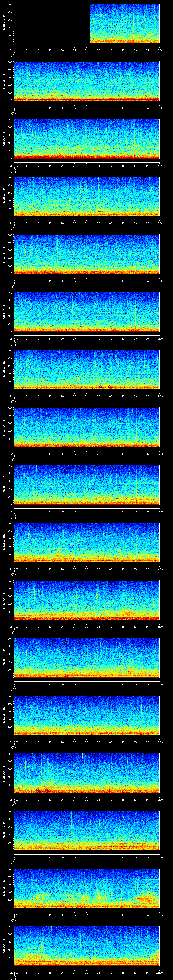Click the "5:00" end-of-axis label
The image size is (173, 980).
(160, 50)
